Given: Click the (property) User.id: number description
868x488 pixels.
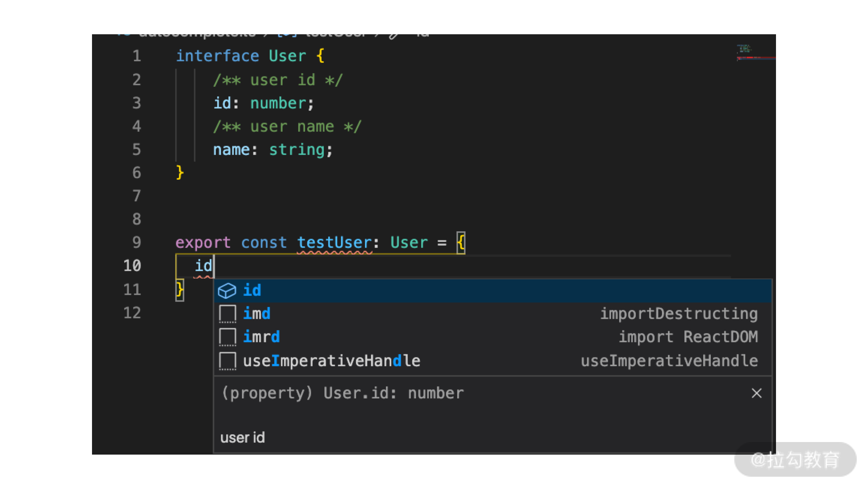Looking at the screenshot, I should pos(342,393).
